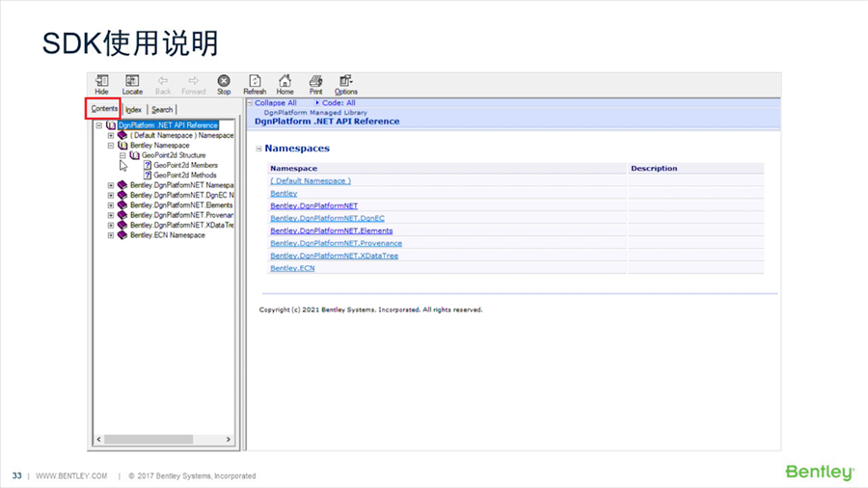Switch to the Index tab

[x=133, y=110]
